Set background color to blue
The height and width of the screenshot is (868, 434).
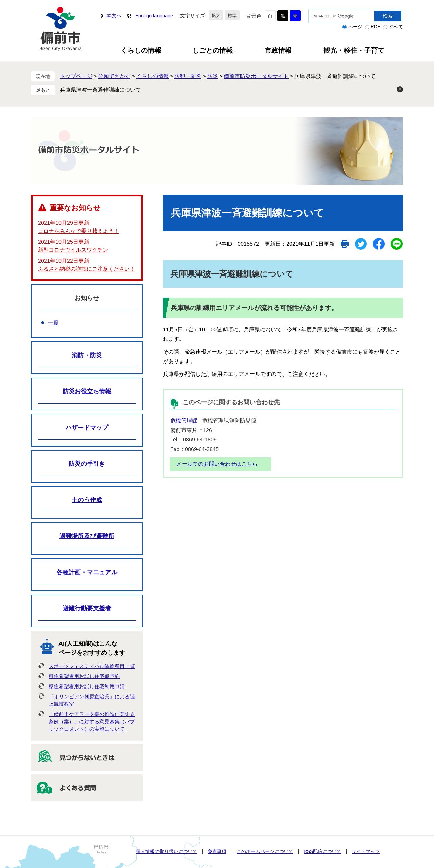click(x=295, y=16)
